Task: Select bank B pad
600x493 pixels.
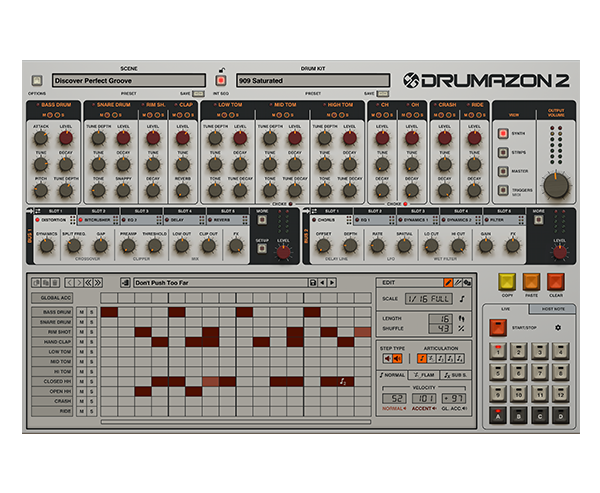Action: pyautogui.click(x=519, y=416)
